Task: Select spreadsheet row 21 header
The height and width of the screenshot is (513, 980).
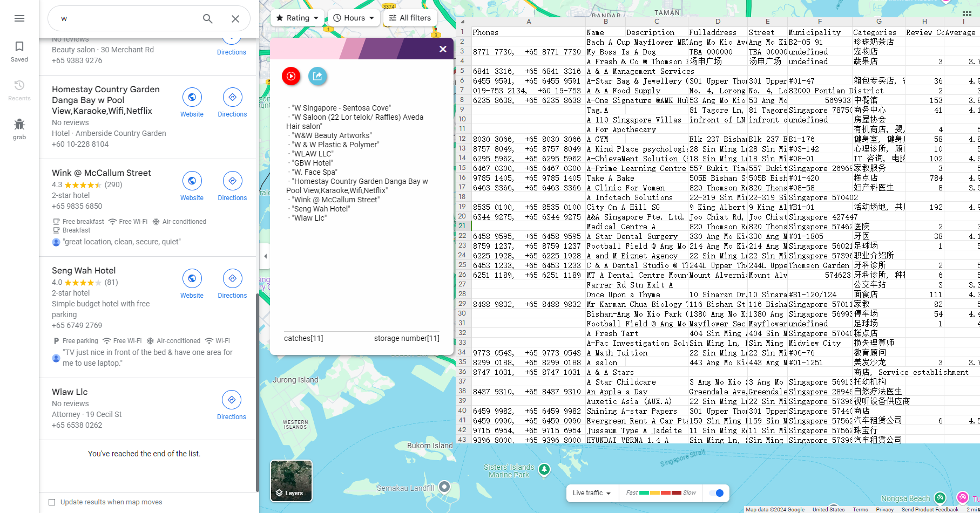Action: tap(462, 226)
